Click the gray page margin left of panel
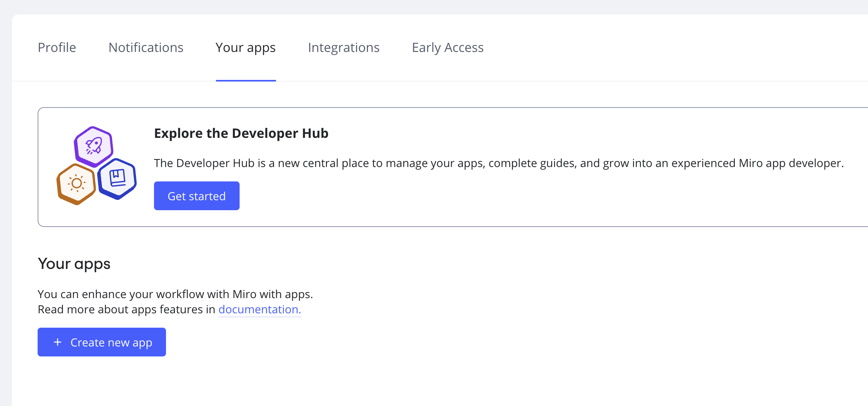Image resolution: width=868 pixels, height=406 pixels. [6, 200]
